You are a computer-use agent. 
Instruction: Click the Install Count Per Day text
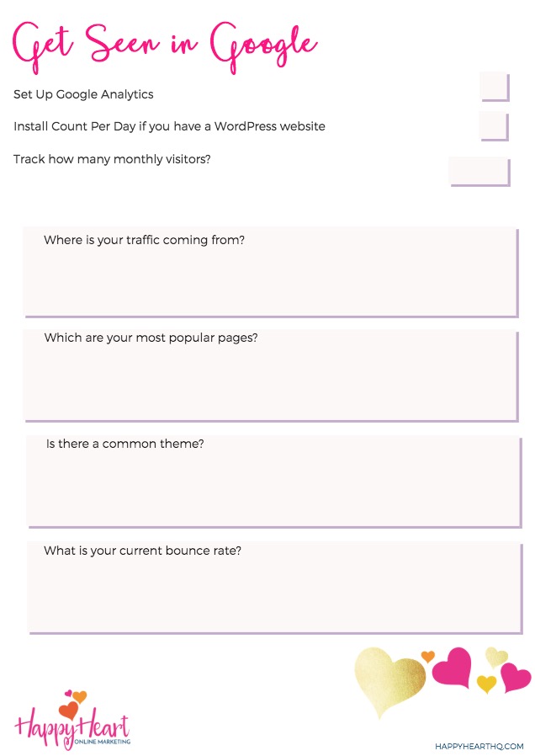tap(169, 126)
